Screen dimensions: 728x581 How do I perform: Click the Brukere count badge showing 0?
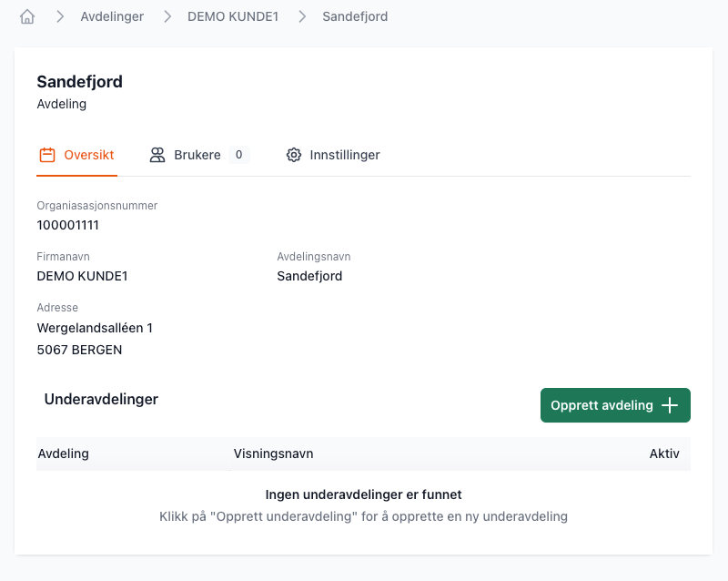238,155
